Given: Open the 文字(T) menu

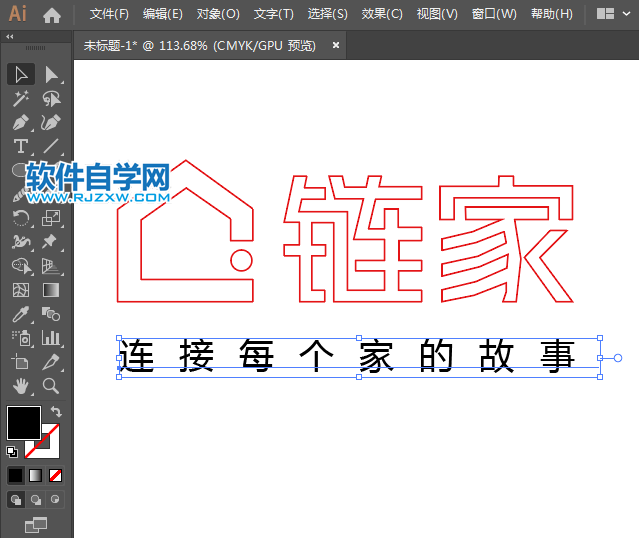Looking at the screenshot, I should coord(273,14).
